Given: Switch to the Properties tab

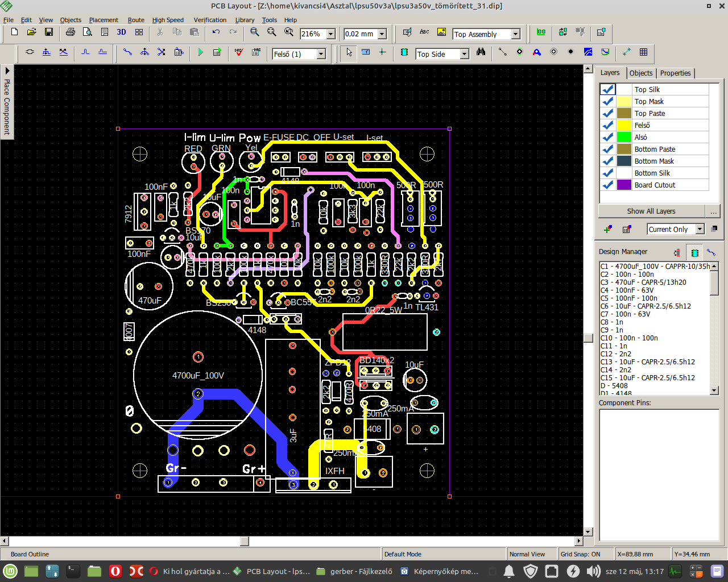Looking at the screenshot, I should coord(675,73).
